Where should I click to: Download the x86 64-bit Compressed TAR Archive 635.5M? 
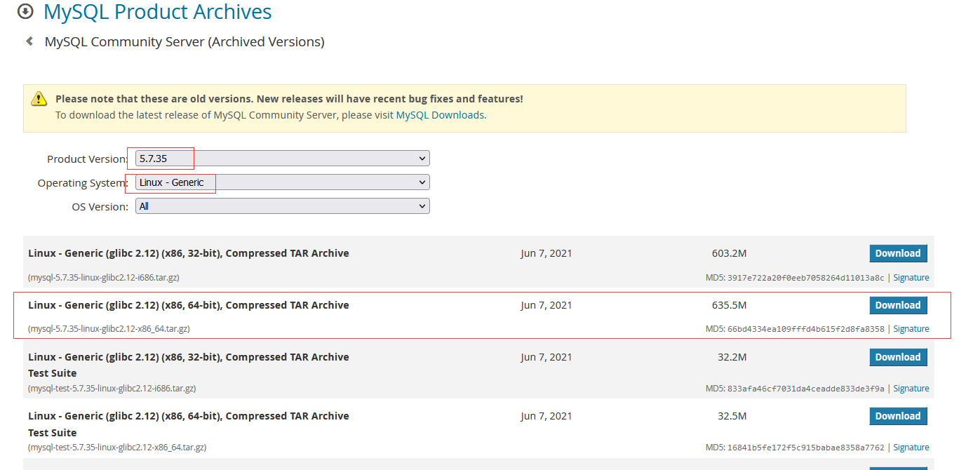pos(898,305)
